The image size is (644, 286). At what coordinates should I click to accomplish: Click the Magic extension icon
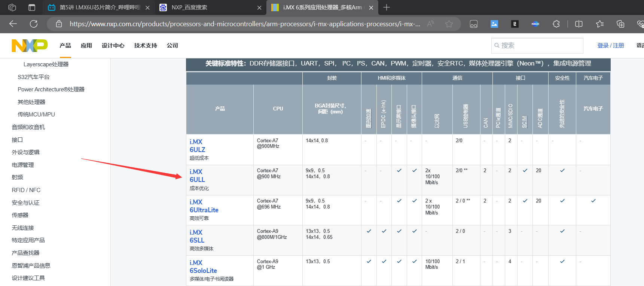point(535,24)
